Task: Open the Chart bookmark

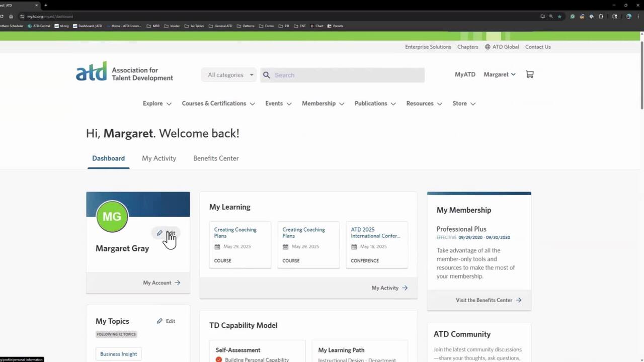Action: point(317,26)
